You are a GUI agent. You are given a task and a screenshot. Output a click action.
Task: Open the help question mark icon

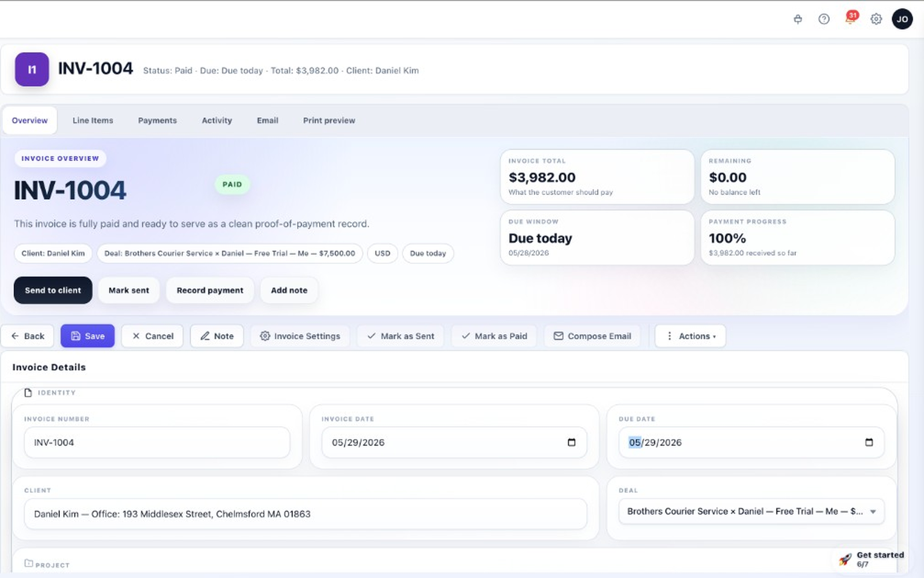tap(824, 19)
